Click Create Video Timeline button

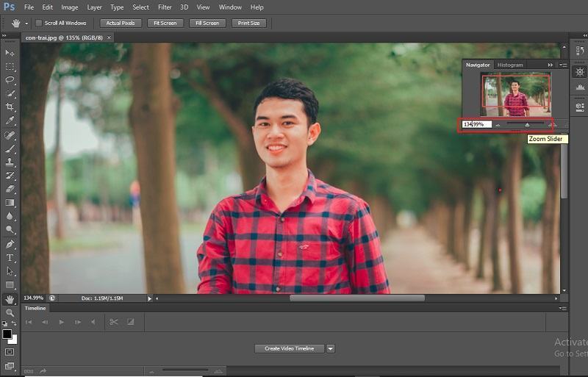point(289,349)
